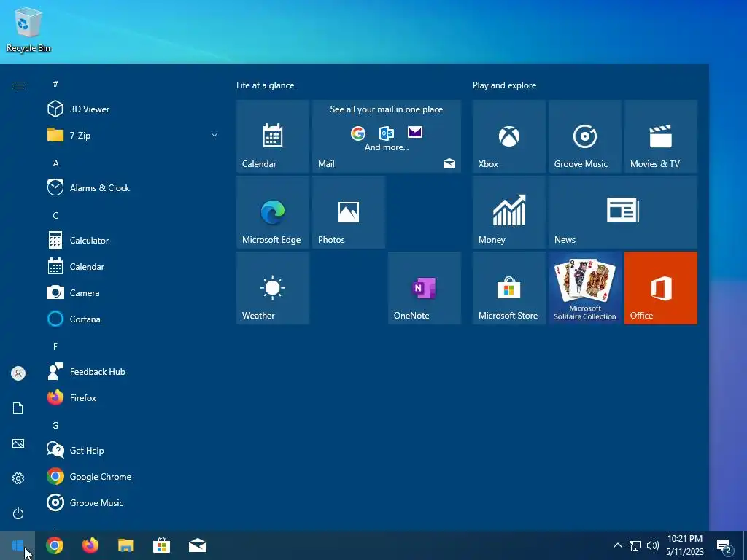Viewport: 747px width, 560px height.
Task: Open the Office tile
Action: click(x=661, y=288)
